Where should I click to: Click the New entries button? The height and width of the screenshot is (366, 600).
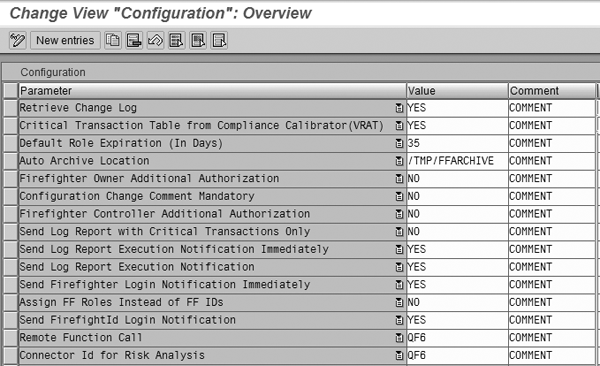tap(65, 40)
